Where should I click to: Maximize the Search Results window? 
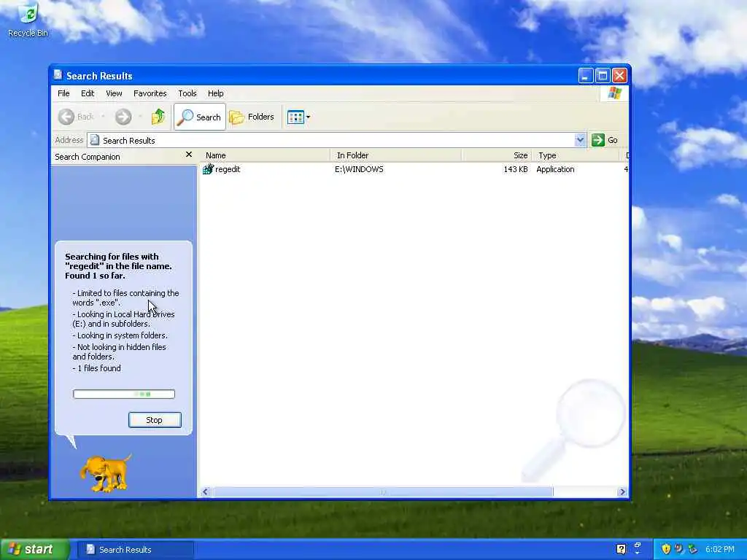pyautogui.click(x=602, y=75)
